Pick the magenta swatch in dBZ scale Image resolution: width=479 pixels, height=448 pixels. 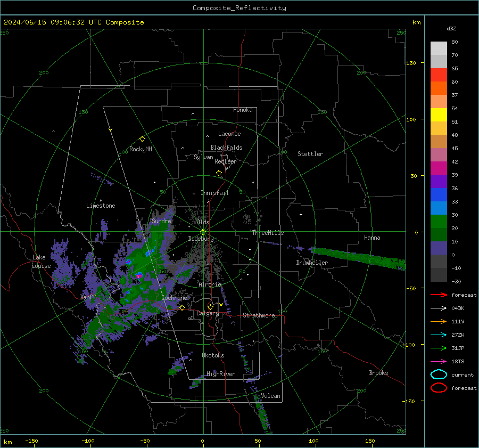pyautogui.click(x=439, y=168)
